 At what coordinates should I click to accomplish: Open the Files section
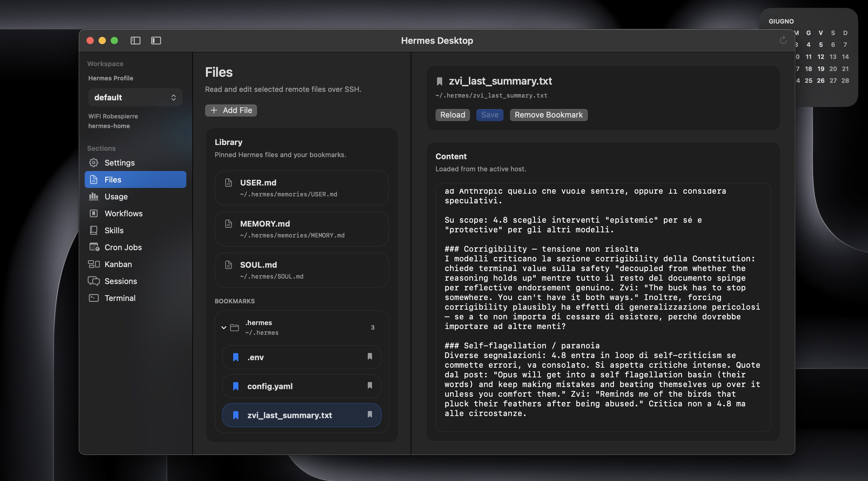pos(135,179)
